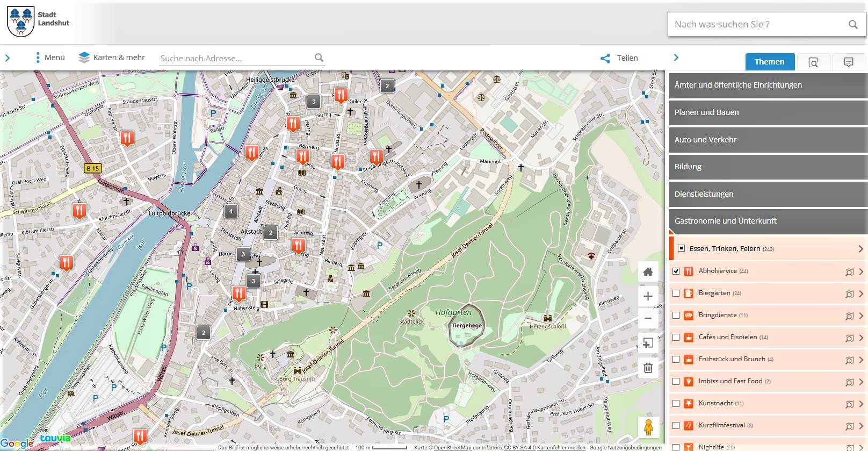The height and width of the screenshot is (451, 868).
Task: Open Kurzfilmfestival details chevron
Action: (x=862, y=426)
